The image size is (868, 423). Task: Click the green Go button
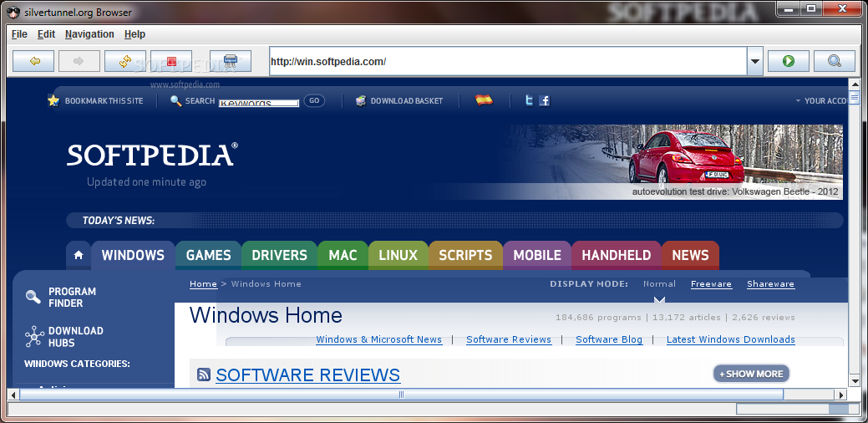[789, 61]
